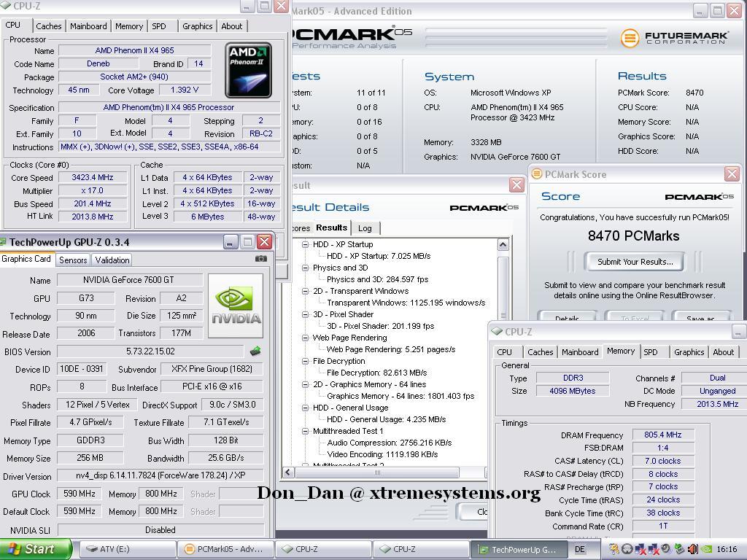Open Graphics tab in the CPU-Z Memory window
The image size is (747, 560).
pyautogui.click(x=689, y=352)
